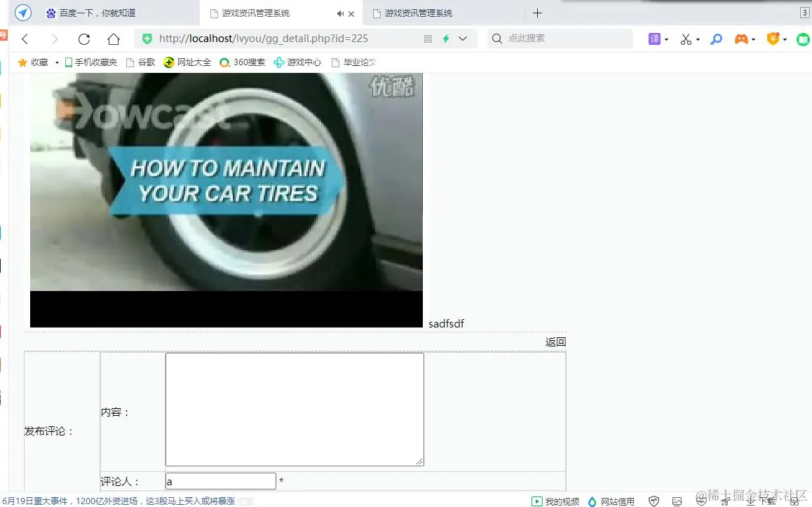Open 网站信用 in status bar
812x507 pixels.
(x=611, y=501)
